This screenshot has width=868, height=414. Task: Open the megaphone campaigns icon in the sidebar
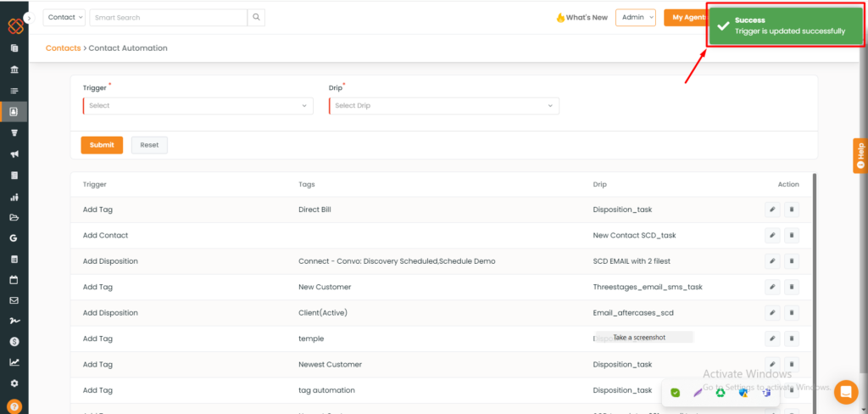click(x=14, y=154)
